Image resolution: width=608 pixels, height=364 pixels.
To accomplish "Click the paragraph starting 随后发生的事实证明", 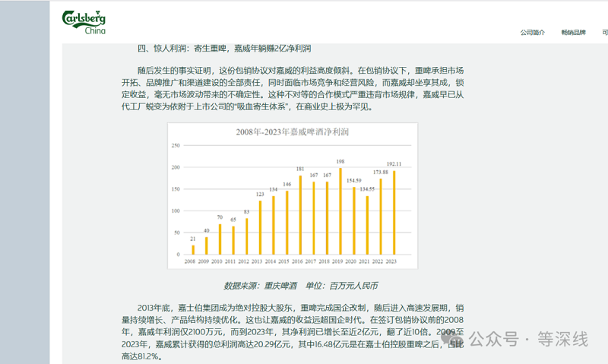I will (293, 88).
